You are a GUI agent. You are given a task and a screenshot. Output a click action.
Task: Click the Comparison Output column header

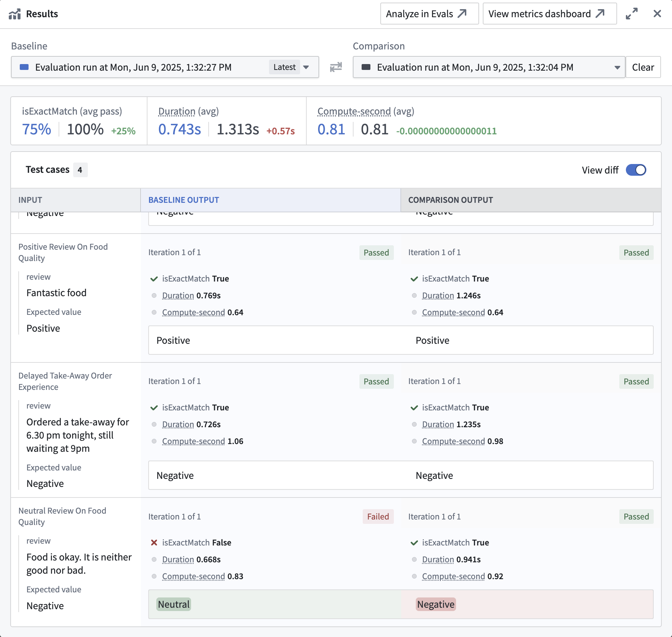click(451, 200)
